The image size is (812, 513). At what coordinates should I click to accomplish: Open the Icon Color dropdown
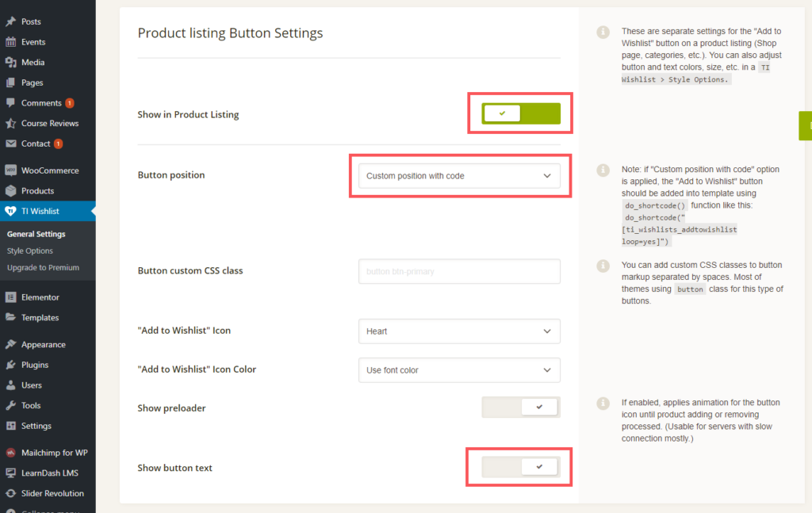pyautogui.click(x=459, y=370)
